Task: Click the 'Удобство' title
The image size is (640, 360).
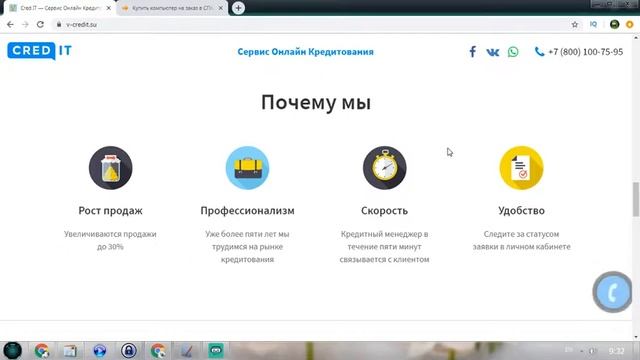Action: point(521,211)
